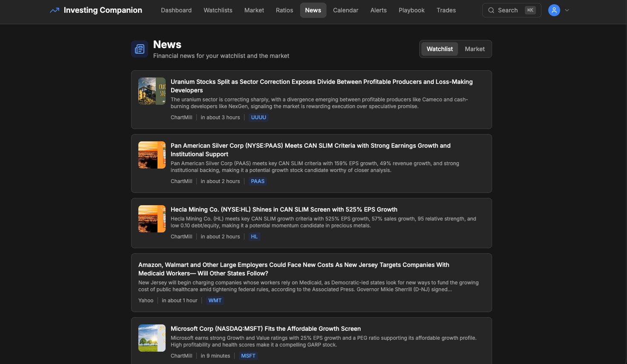This screenshot has height=364, width=627.
Task: Click the Investing Companion brand name
Action: tap(103, 10)
